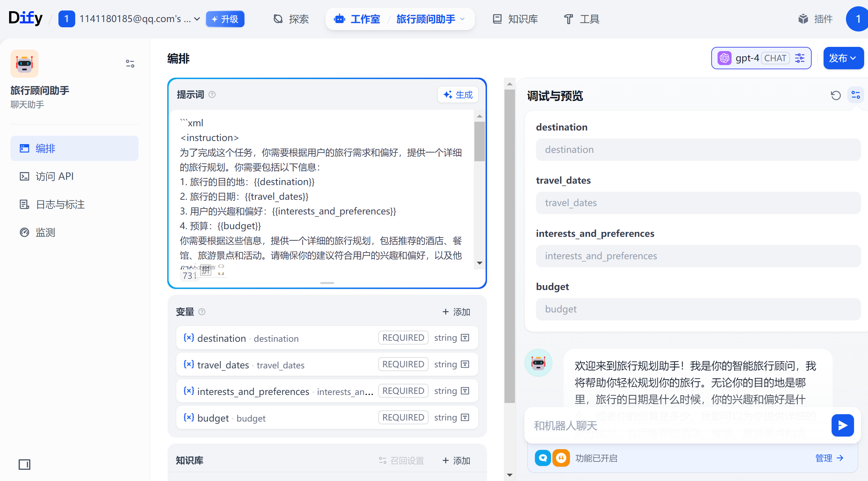The width and height of the screenshot is (868, 481).
Task: Click help icon next to 提示词
Action: [212, 94]
